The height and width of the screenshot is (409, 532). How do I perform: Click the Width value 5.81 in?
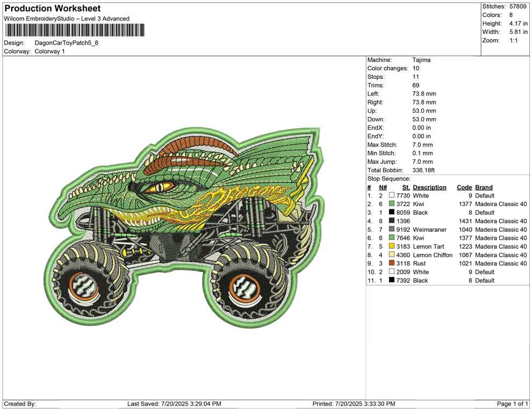coord(518,32)
